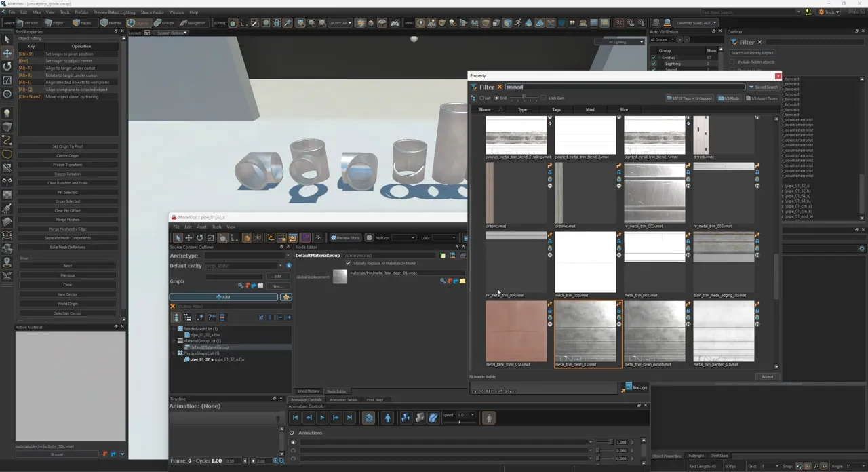Switch to the Node Editor tab
The width and height of the screenshot is (868, 472).
coord(336,391)
